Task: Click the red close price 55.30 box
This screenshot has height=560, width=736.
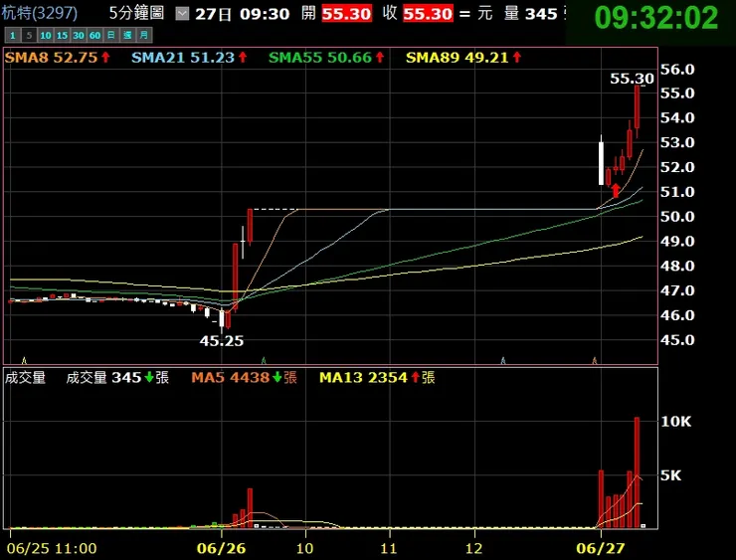Action: click(428, 14)
